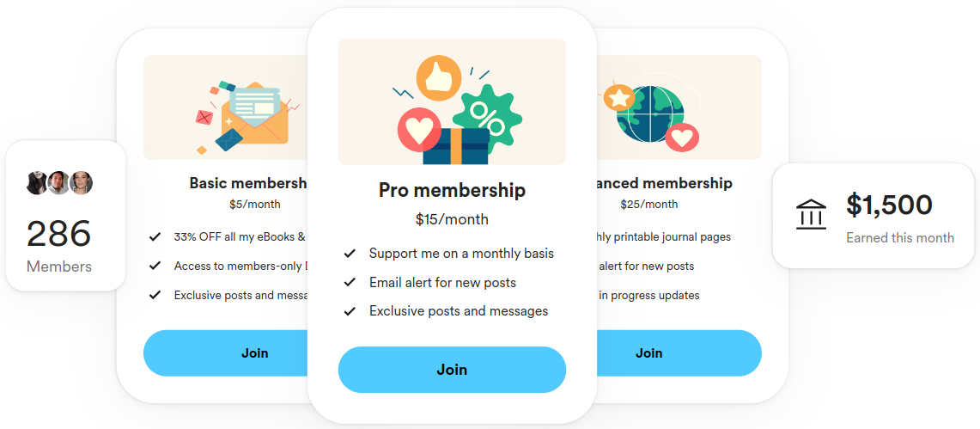The width and height of the screenshot is (980, 429).
Task: Click the heart icon above gift box
Action: tap(419, 130)
